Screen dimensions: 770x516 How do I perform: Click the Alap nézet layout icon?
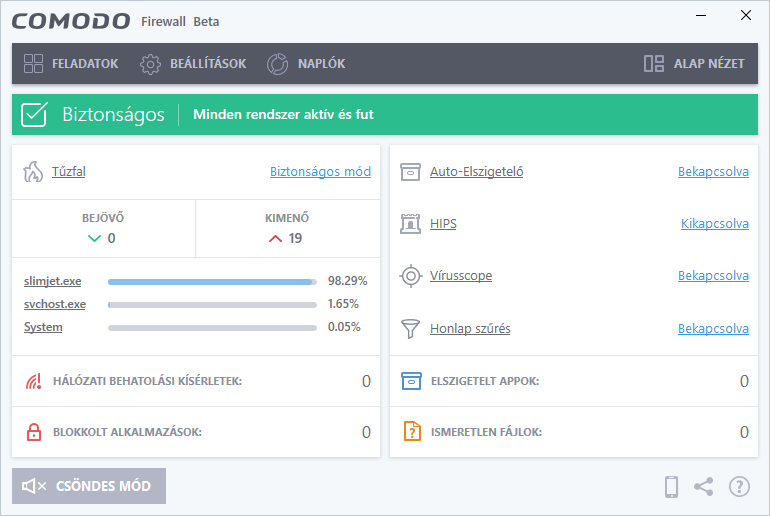pos(654,63)
